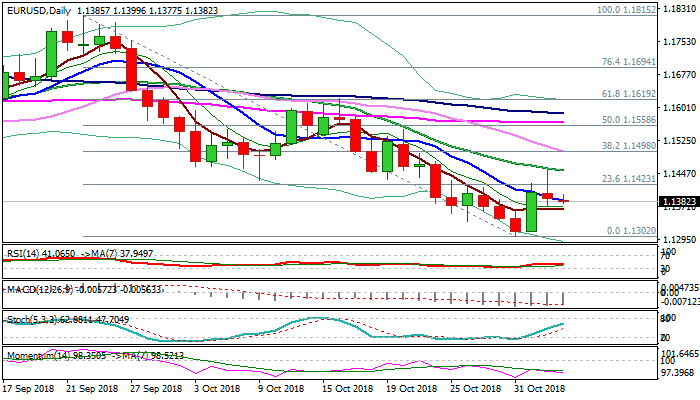
Task: Click the latest MACD histogram bar
Action: pyautogui.click(x=564, y=299)
